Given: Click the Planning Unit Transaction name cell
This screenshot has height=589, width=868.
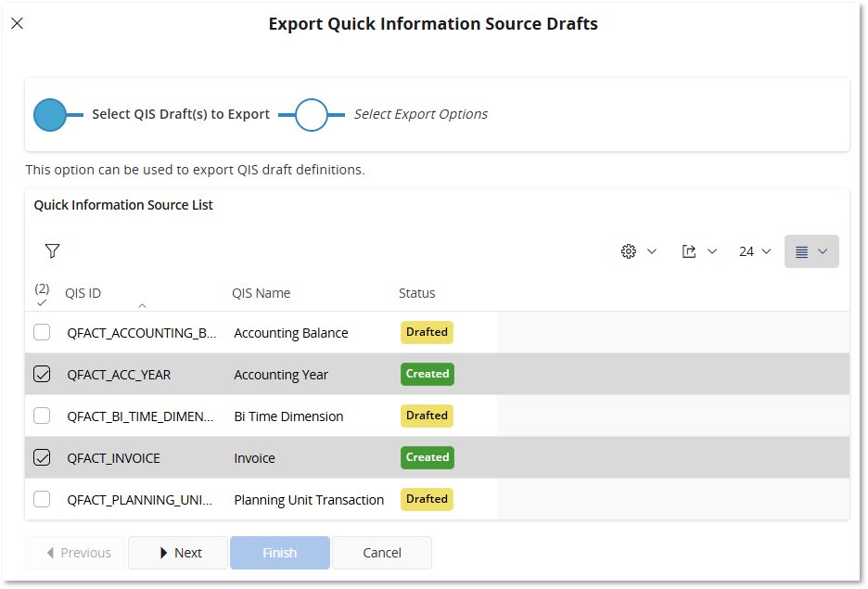Looking at the screenshot, I should pyautogui.click(x=309, y=500).
